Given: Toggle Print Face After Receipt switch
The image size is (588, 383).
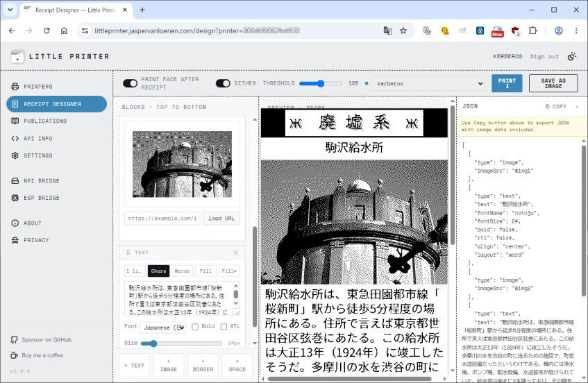Looking at the screenshot, I should pyautogui.click(x=130, y=83).
